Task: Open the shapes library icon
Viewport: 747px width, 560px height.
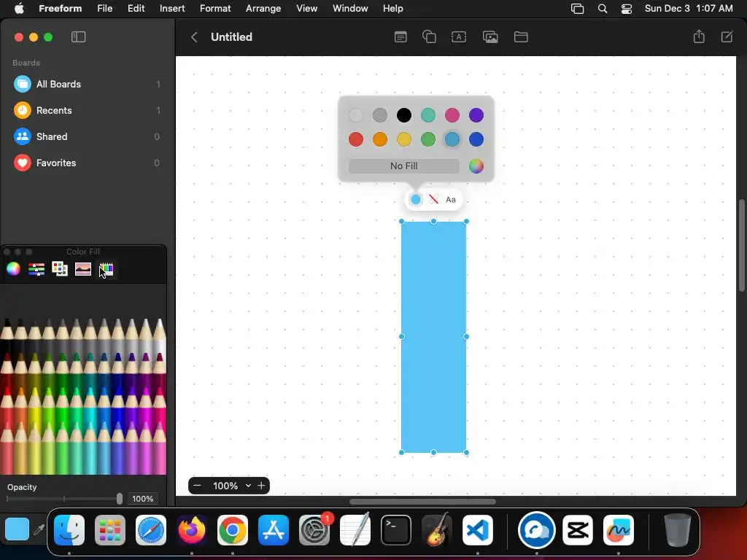Action: (x=429, y=36)
